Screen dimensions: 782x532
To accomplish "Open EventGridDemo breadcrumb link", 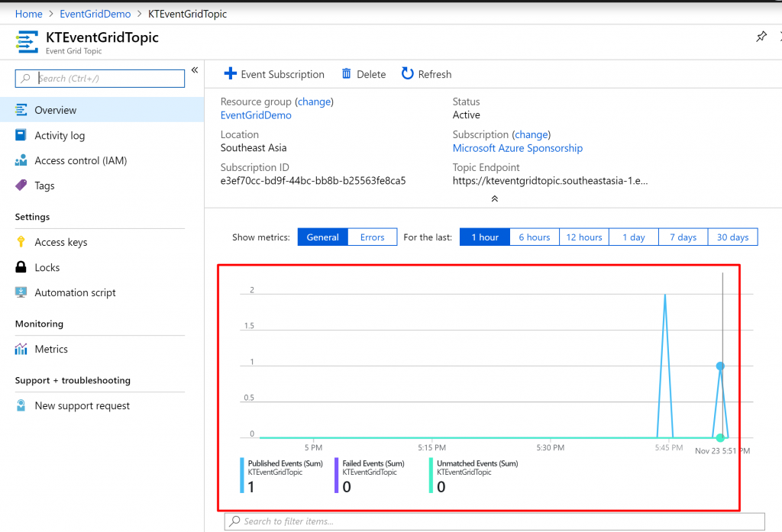I will pyautogui.click(x=95, y=14).
